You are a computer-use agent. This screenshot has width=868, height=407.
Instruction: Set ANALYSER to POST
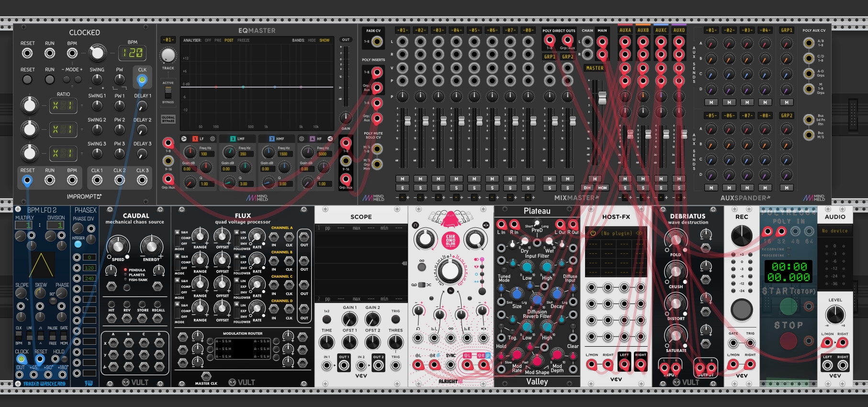[229, 40]
